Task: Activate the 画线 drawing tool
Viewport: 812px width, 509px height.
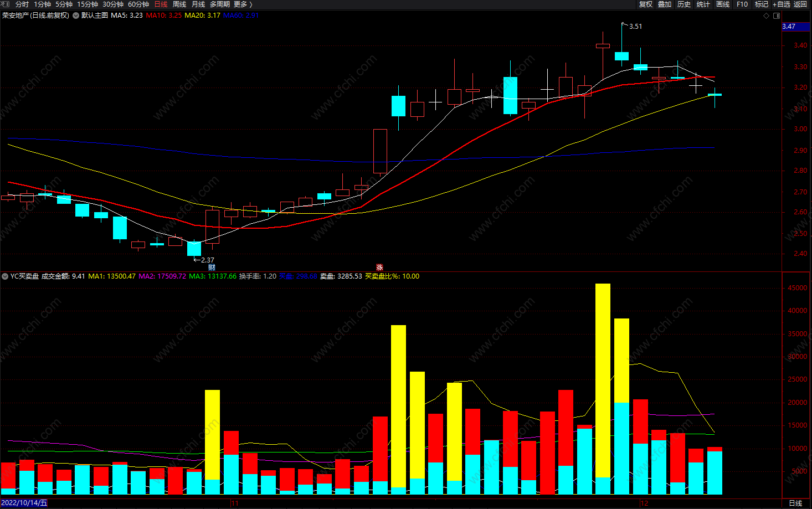Action: [x=723, y=4]
